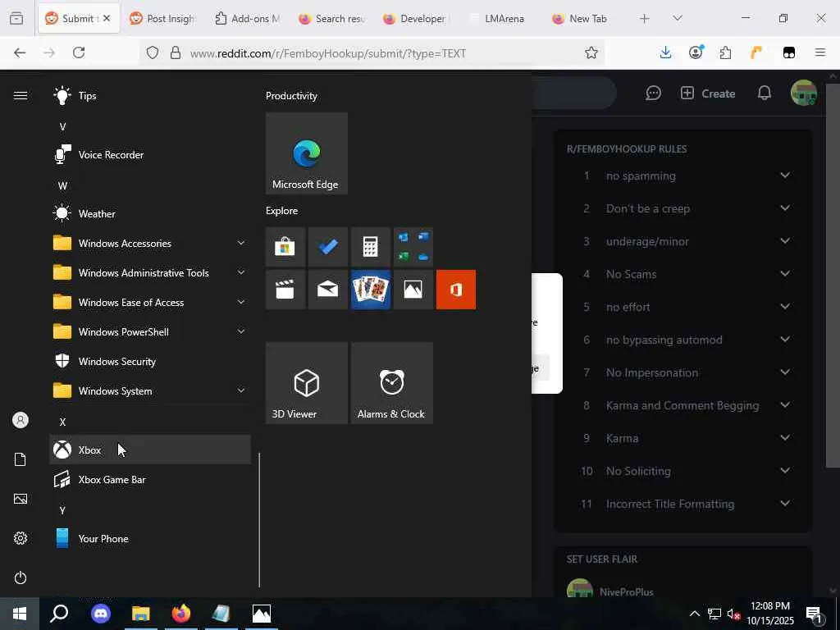The image size is (840, 630).
Task: Open the Microsoft Store tile
Action: [x=285, y=247]
